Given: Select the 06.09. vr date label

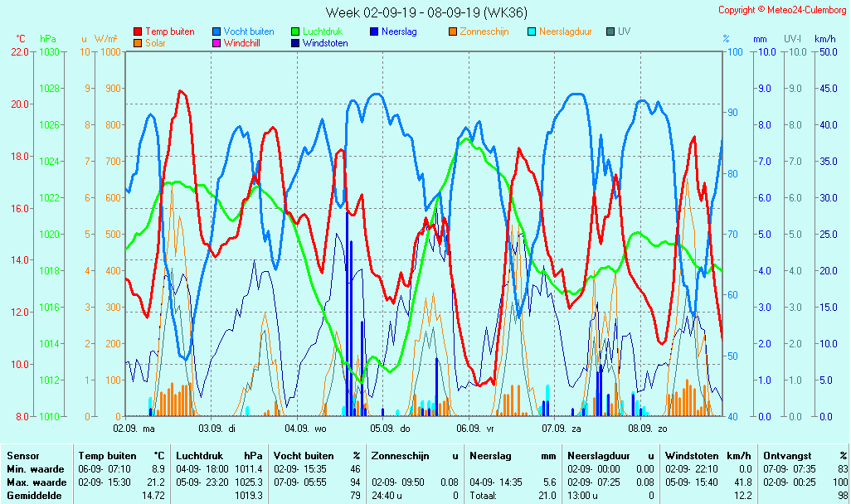Looking at the screenshot, I should (x=478, y=429).
